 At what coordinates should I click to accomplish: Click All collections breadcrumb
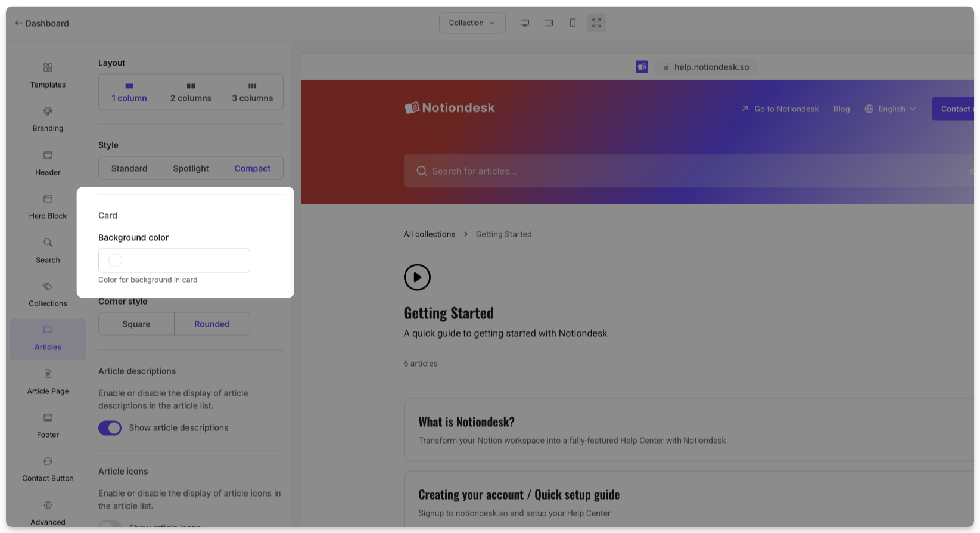430,234
